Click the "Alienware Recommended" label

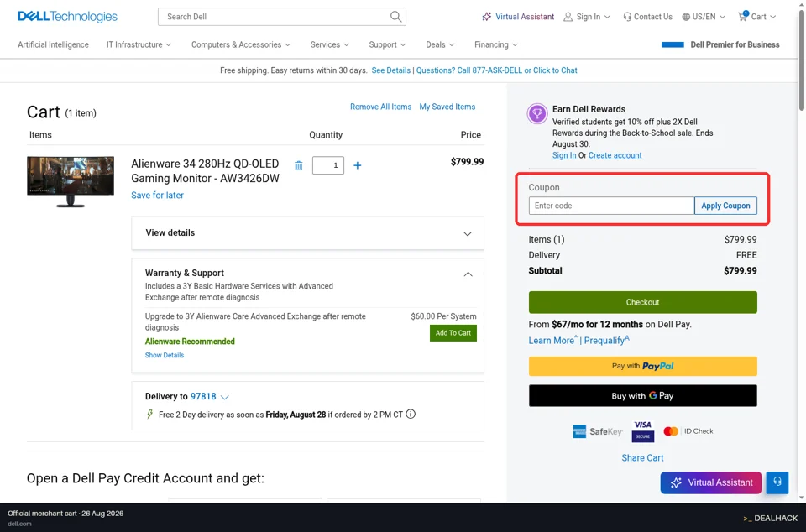(190, 342)
